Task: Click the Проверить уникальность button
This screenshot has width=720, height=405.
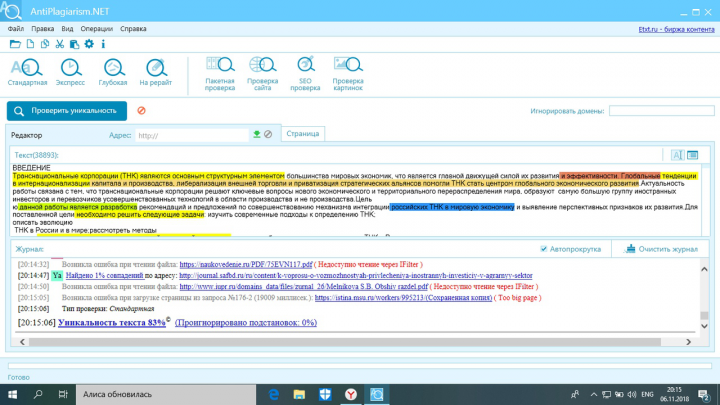Action: tap(67, 111)
